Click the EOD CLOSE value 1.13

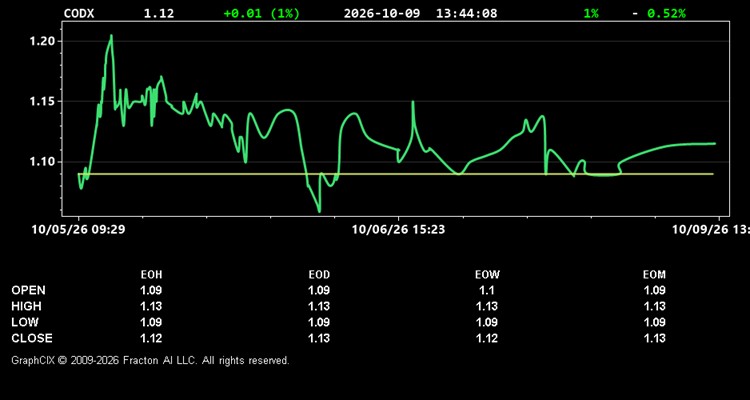(319, 338)
